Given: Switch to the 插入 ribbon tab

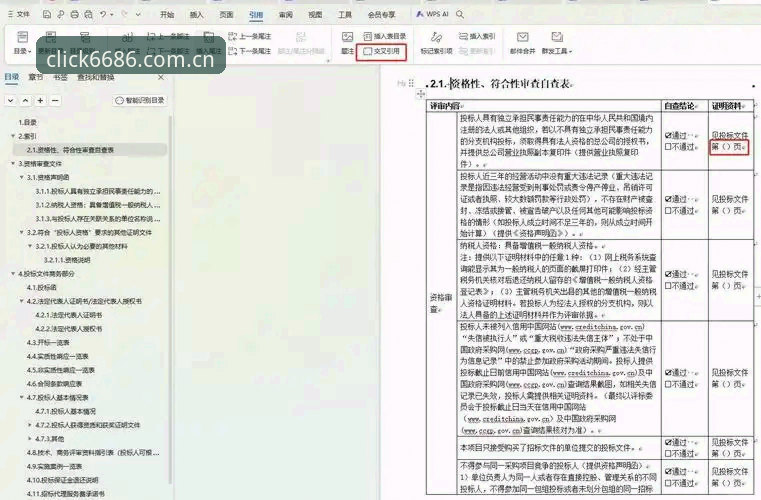Looking at the screenshot, I should point(197,15).
